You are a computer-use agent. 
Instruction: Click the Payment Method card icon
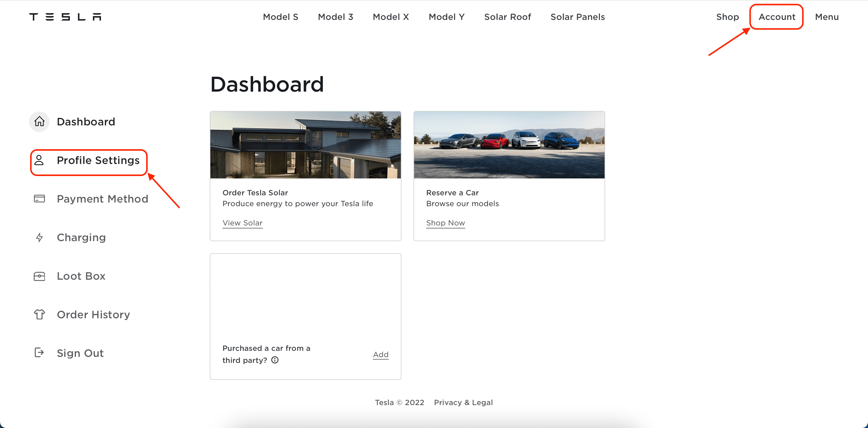point(39,199)
